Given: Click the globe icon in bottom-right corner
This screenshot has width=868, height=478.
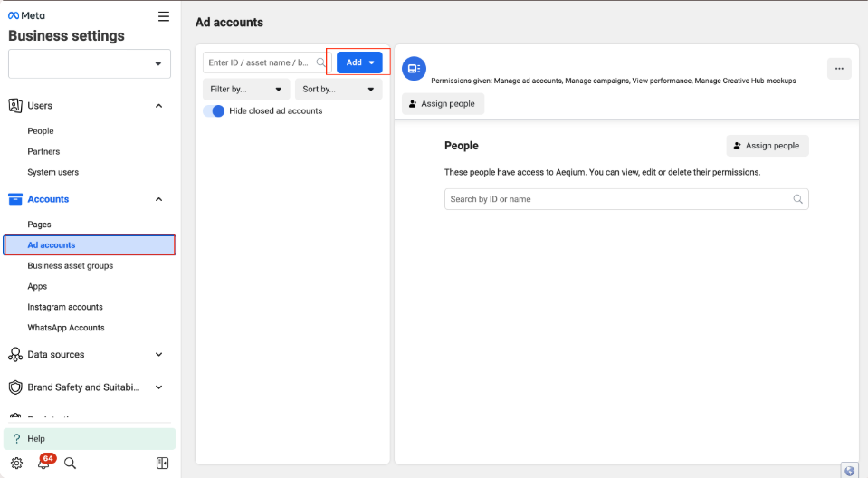Looking at the screenshot, I should pyautogui.click(x=849, y=470).
